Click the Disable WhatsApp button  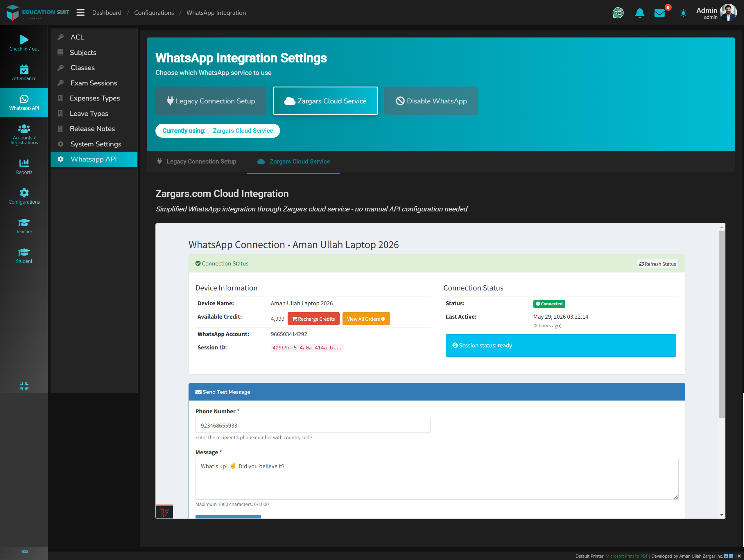431,101
